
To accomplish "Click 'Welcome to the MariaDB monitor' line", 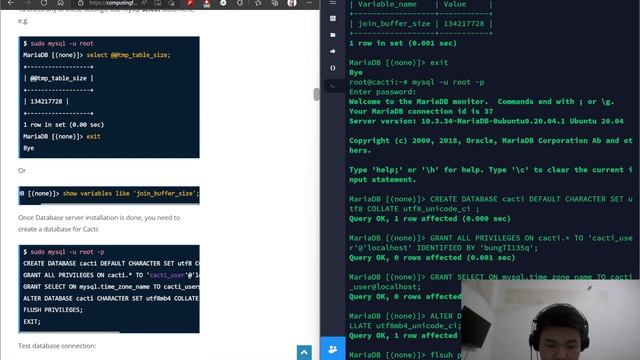I will [482, 102].
